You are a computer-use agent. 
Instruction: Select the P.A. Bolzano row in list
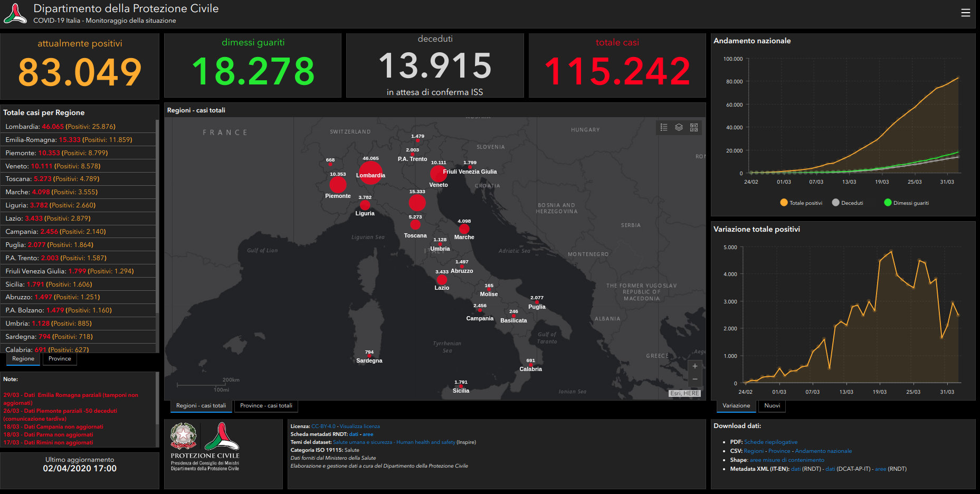pyautogui.click(x=78, y=310)
